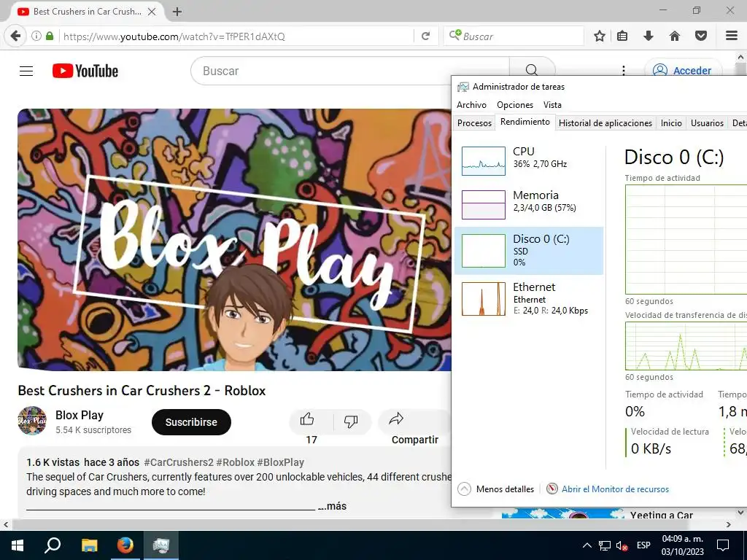
Task: Go back with the browser back arrow
Action: tap(16, 36)
